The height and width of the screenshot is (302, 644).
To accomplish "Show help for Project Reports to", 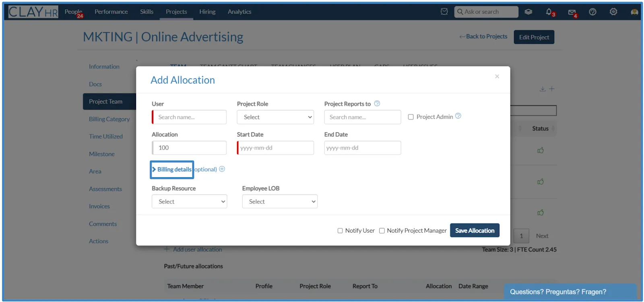I will click(377, 103).
